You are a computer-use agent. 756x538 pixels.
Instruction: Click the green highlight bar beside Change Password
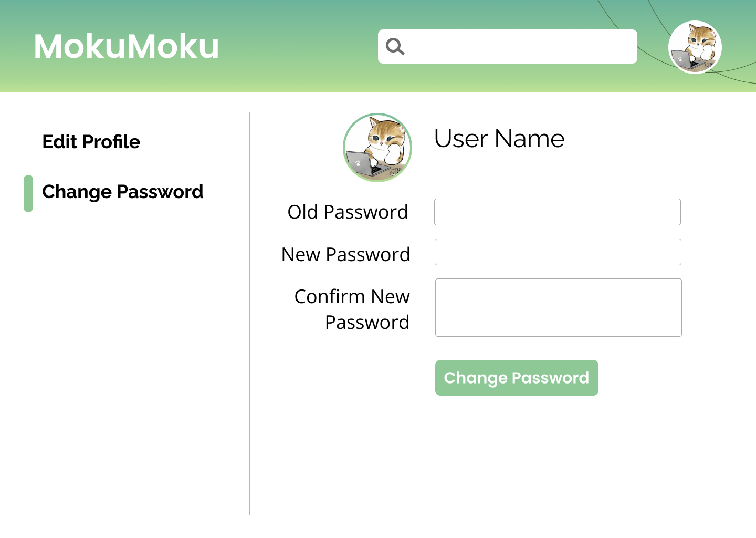pos(28,193)
